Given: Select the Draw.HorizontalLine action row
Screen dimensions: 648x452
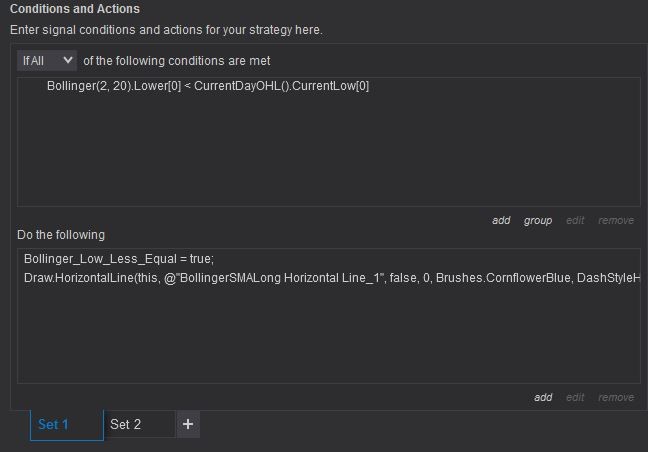Looking at the screenshot, I should click(330, 275).
